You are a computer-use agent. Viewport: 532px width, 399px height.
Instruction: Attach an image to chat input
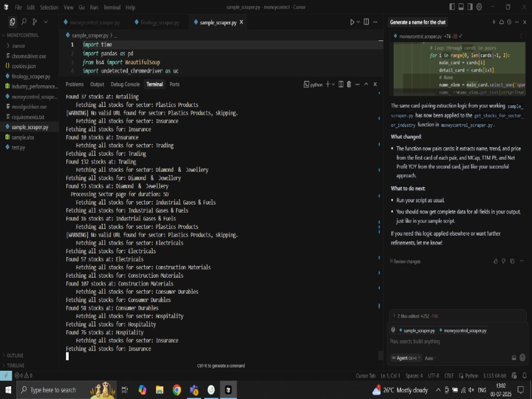(x=514, y=358)
